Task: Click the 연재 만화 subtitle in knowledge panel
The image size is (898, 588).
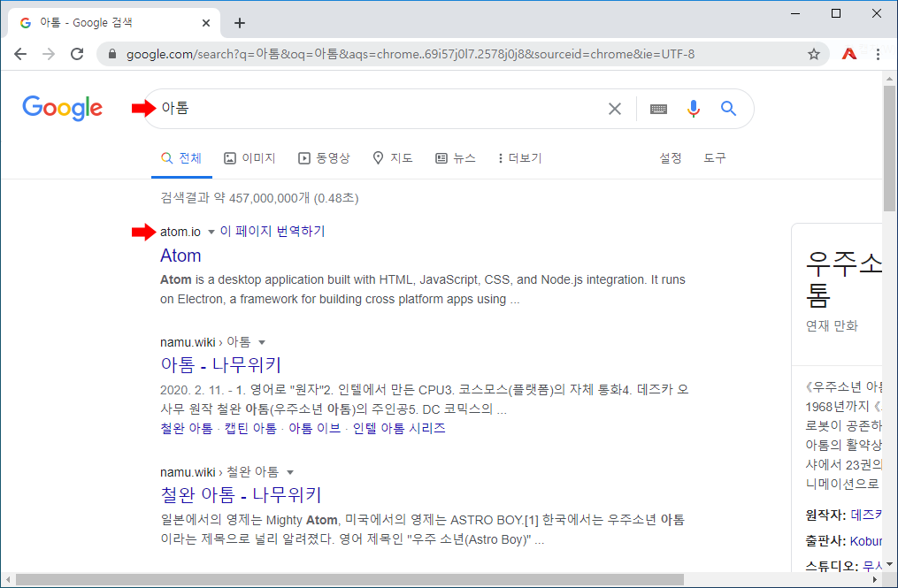Action: [x=832, y=325]
